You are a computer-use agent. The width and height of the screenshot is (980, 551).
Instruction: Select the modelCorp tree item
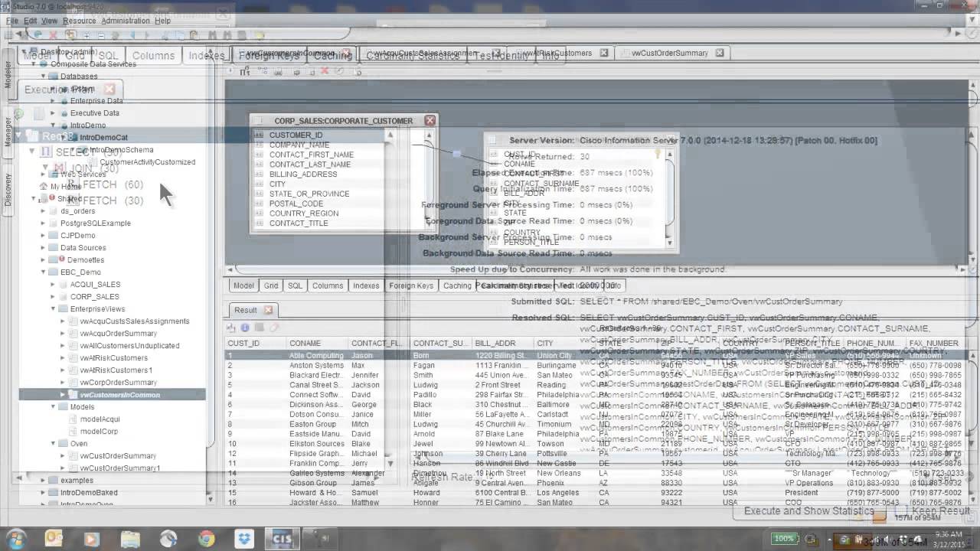[x=99, y=432]
